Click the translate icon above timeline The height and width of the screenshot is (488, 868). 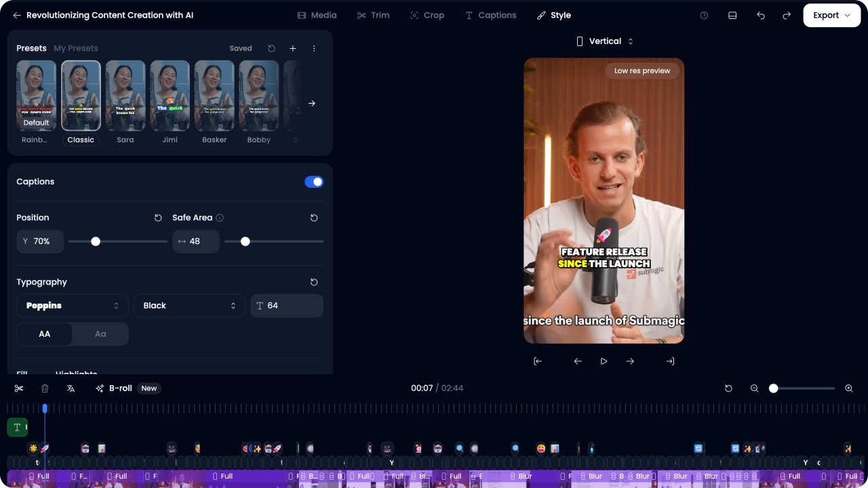71,388
